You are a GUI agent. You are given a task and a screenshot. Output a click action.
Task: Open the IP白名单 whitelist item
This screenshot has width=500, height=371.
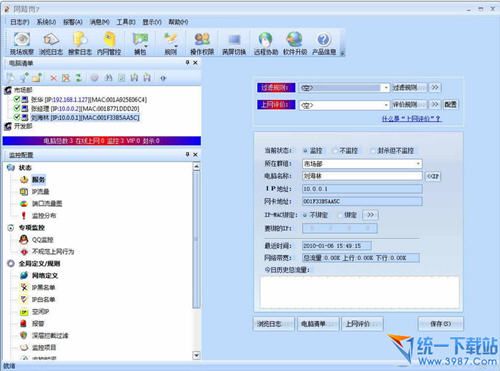[x=43, y=299]
